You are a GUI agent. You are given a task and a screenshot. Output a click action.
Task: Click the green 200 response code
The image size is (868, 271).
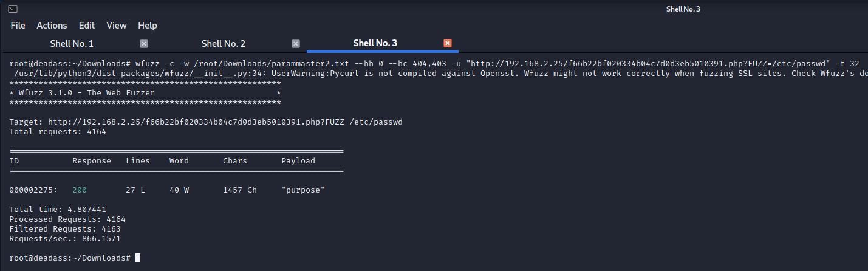[x=80, y=190]
